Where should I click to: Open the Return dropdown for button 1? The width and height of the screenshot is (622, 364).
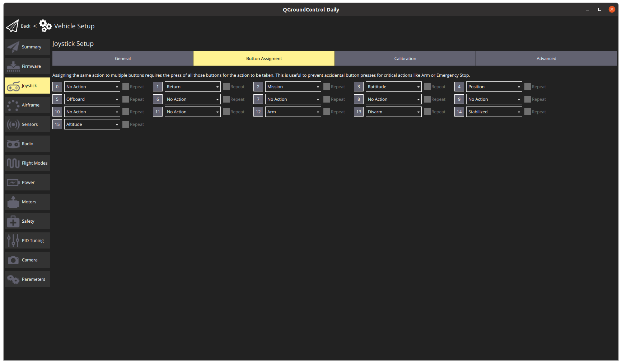pyautogui.click(x=193, y=87)
